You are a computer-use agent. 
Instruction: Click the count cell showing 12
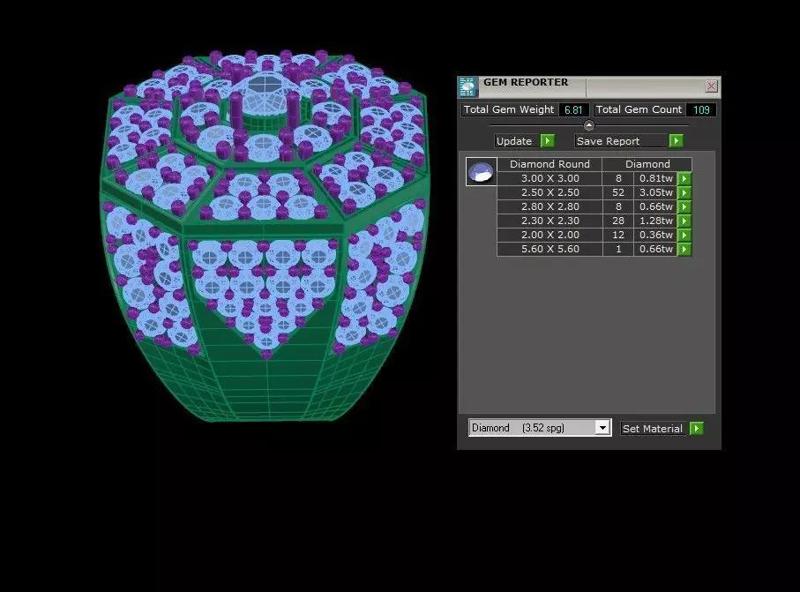[x=618, y=235]
